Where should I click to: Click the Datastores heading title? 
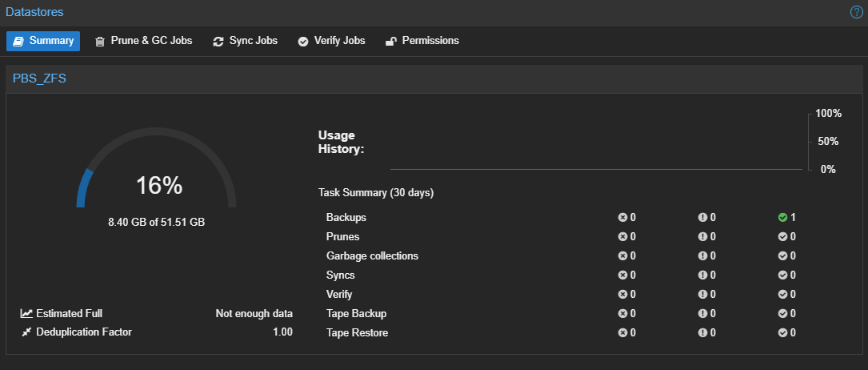click(34, 12)
